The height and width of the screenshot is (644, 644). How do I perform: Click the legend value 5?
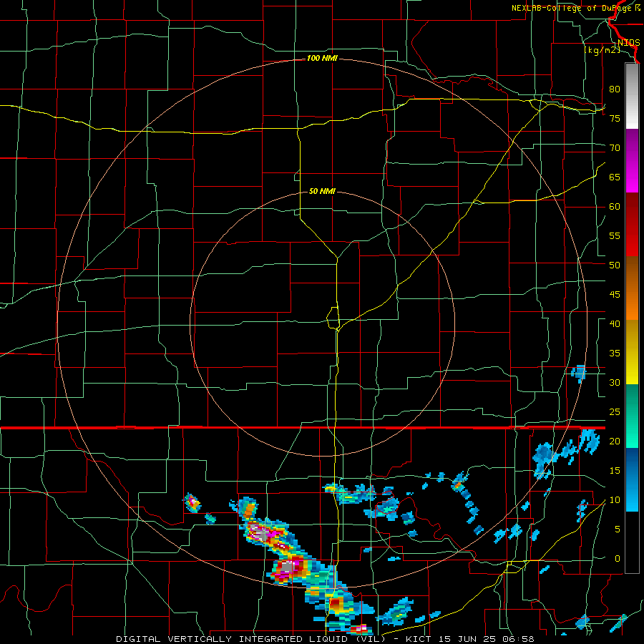click(617, 530)
